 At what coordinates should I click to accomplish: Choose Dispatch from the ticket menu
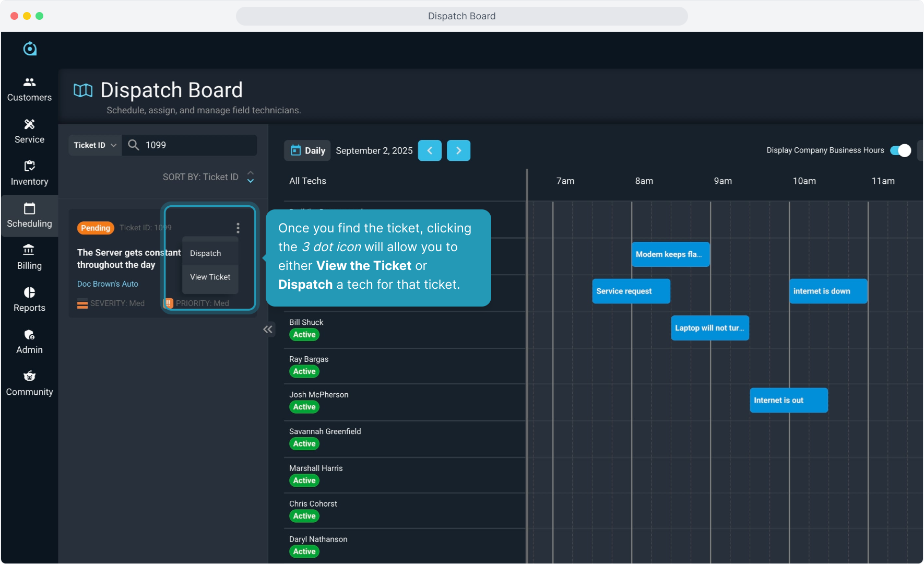pos(206,253)
